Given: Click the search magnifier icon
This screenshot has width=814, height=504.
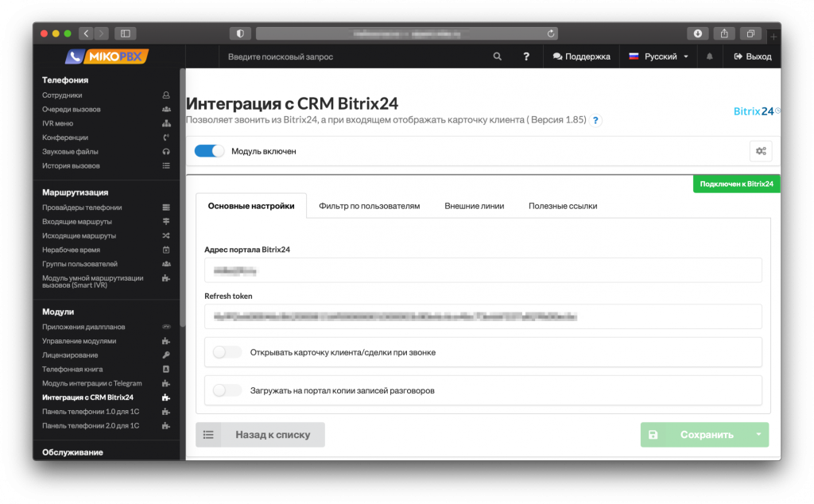Looking at the screenshot, I should pyautogui.click(x=498, y=56).
